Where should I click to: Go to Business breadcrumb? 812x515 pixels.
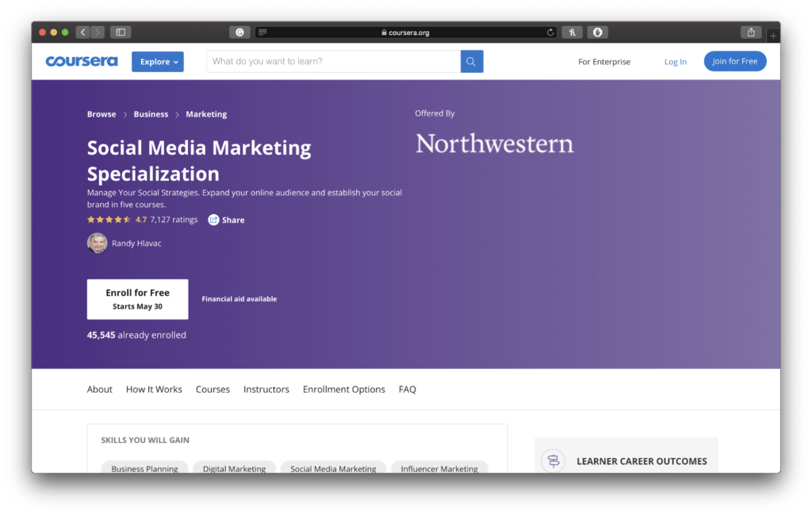click(x=151, y=114)
